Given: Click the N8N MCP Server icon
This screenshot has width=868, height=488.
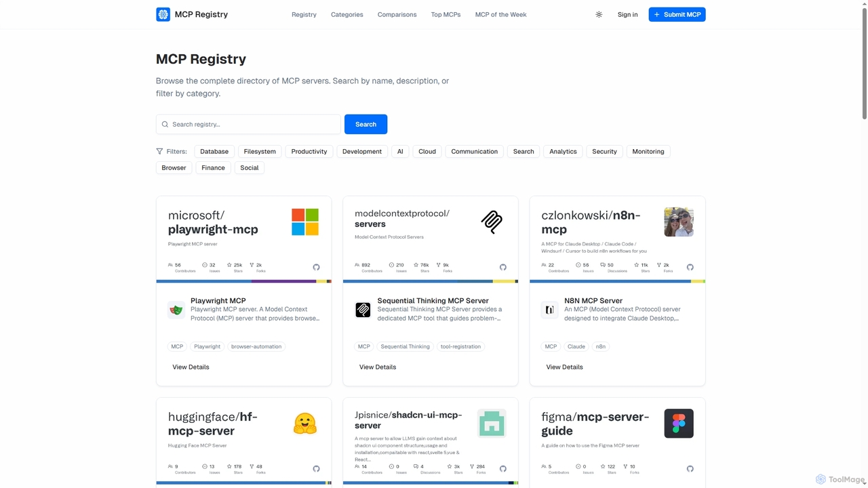Looking at the screenshot, I should (x=550, y=310).
